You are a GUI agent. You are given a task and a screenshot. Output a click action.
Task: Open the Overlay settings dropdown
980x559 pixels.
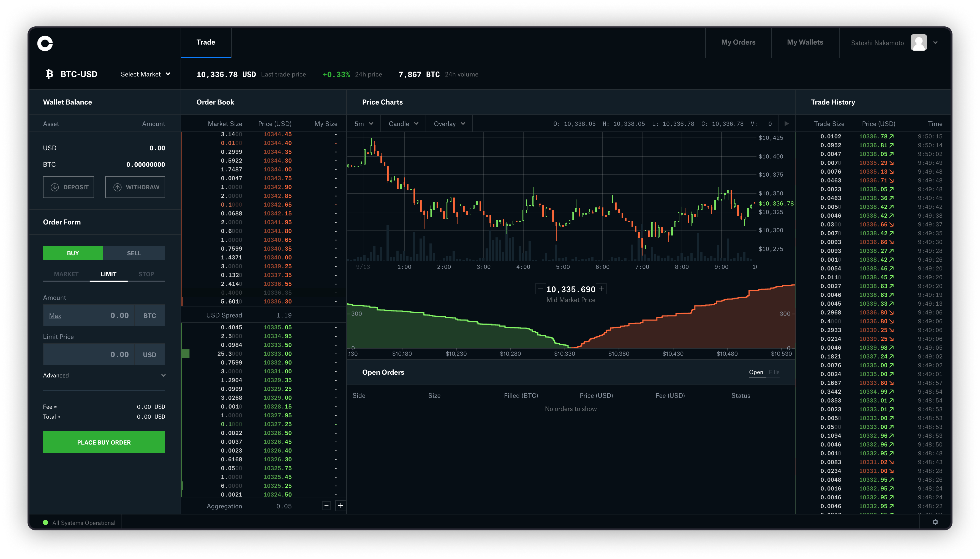448,124
